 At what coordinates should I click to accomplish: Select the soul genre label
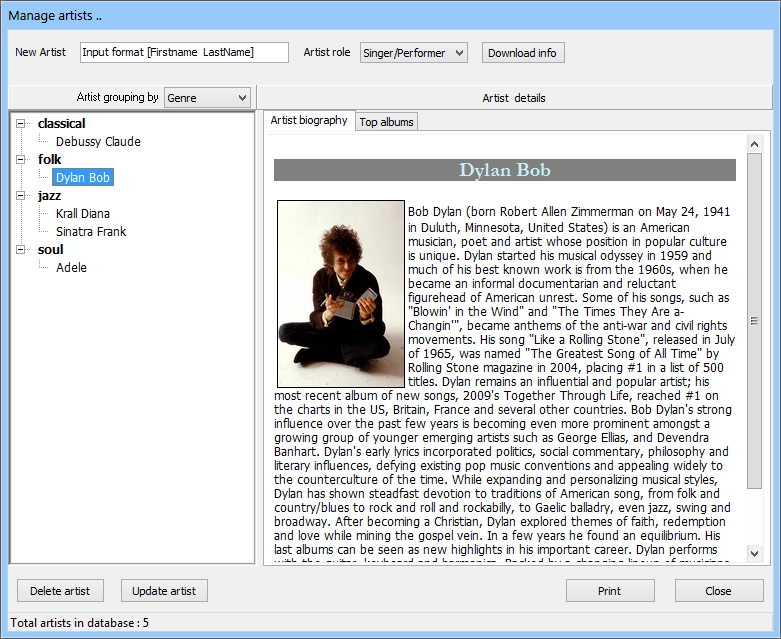coord(50,250)
